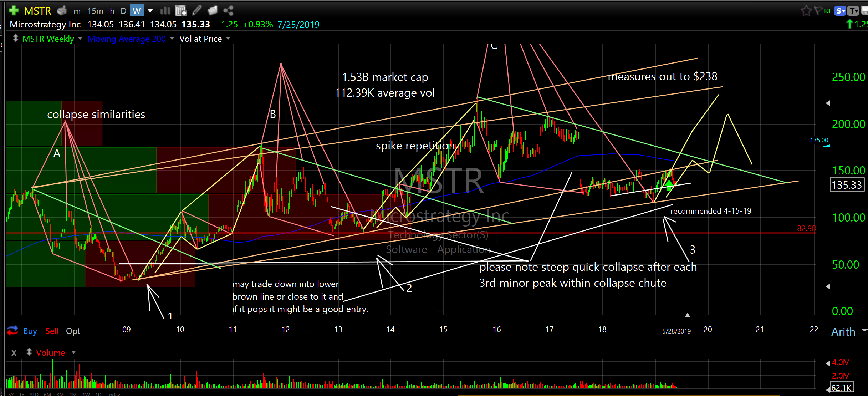Switch to the daily D time frame
The image size is (868, 396).
123,11
